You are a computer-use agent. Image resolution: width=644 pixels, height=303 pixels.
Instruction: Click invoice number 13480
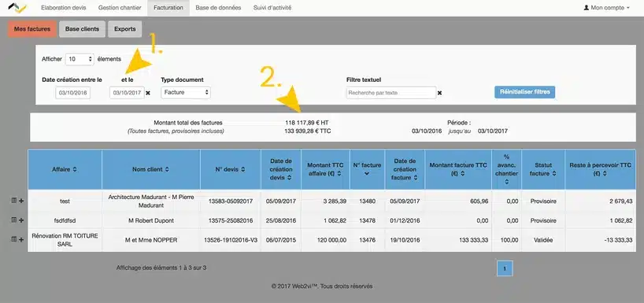(367, 201)
